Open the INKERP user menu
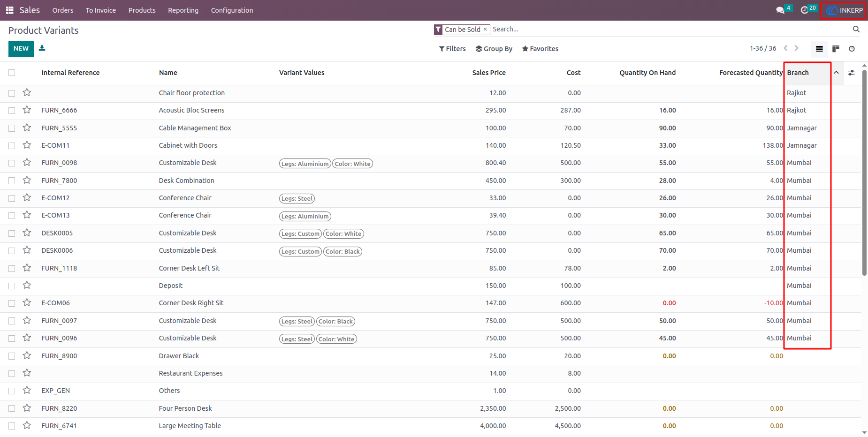 click(x=844, y=10)
